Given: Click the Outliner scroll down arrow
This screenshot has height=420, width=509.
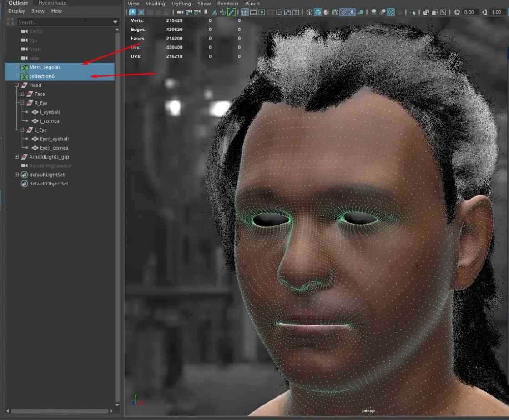Looking at the screenshot, I should [x=117, y=405].
